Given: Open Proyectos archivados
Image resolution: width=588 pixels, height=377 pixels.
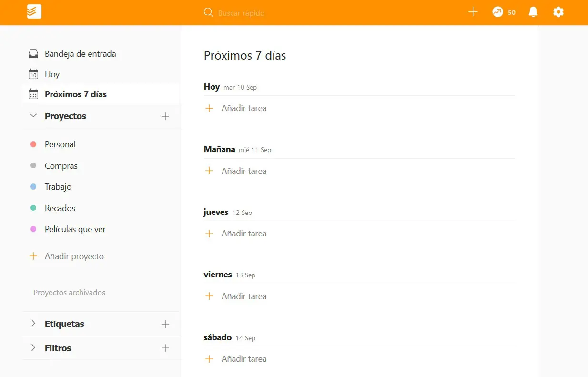Looking at the screenshot, I should 69,293.
